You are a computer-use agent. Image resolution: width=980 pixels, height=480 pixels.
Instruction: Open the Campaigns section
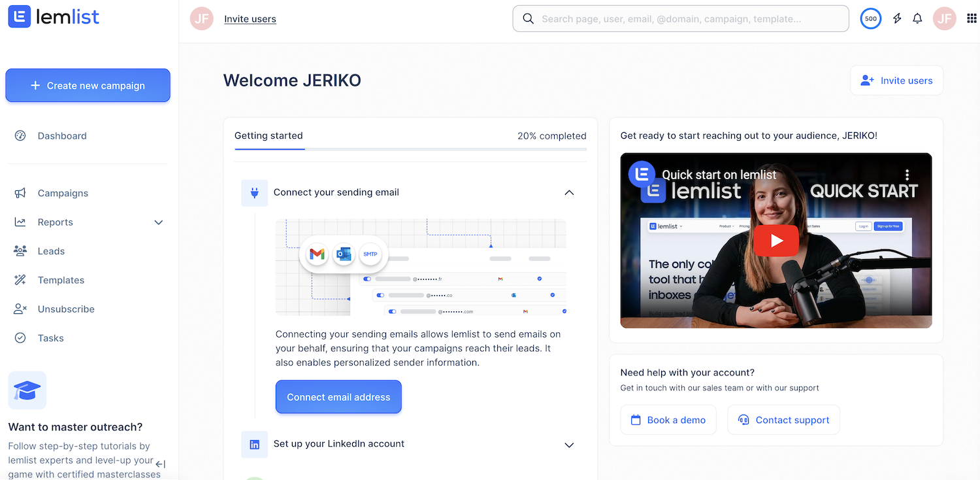tap(63, 193)
